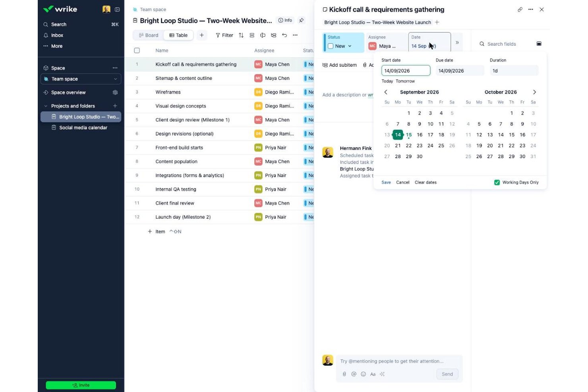Select the Bright Loop Studio project in the sidebar
Screen dimensions: 588x392
pos(81,117)
